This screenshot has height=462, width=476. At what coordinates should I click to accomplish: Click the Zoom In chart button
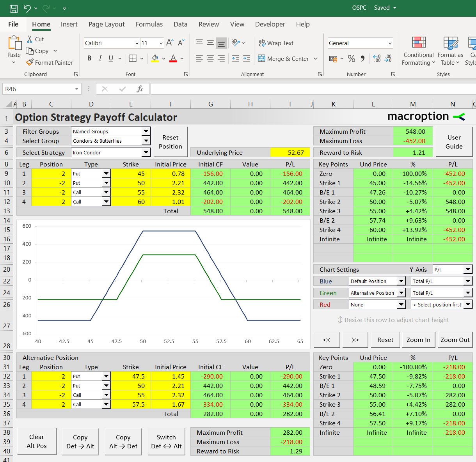point(418,340)
